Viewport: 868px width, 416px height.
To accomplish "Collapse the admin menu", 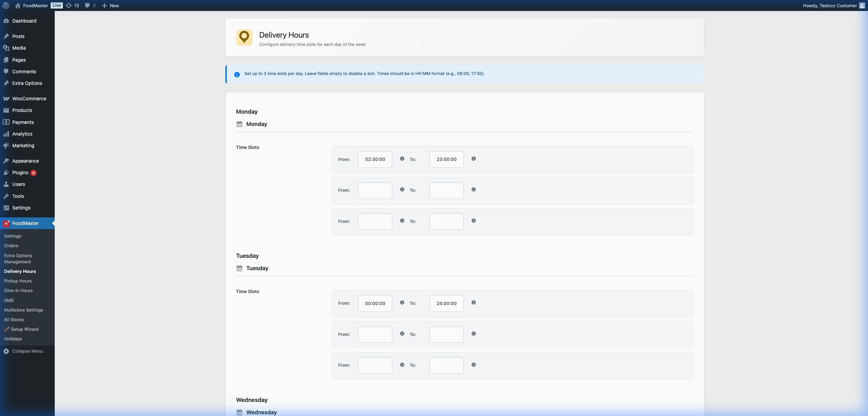I will tap(6, 351).
